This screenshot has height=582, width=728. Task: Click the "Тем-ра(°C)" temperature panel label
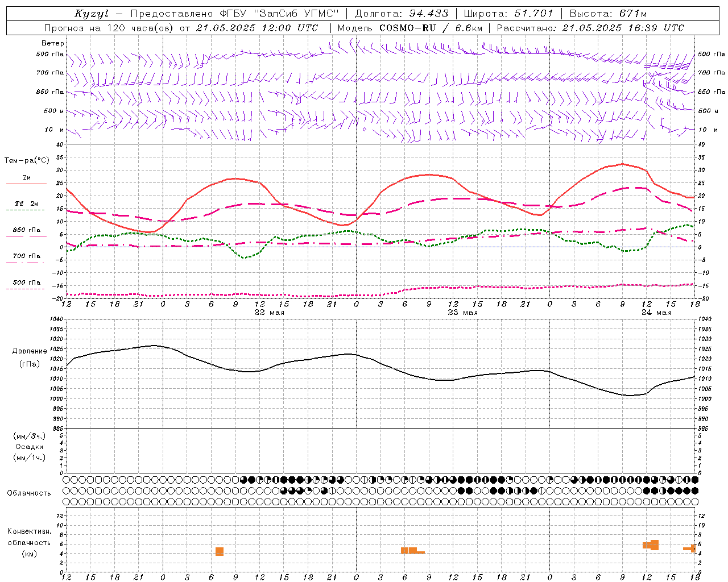pos(27,161)
